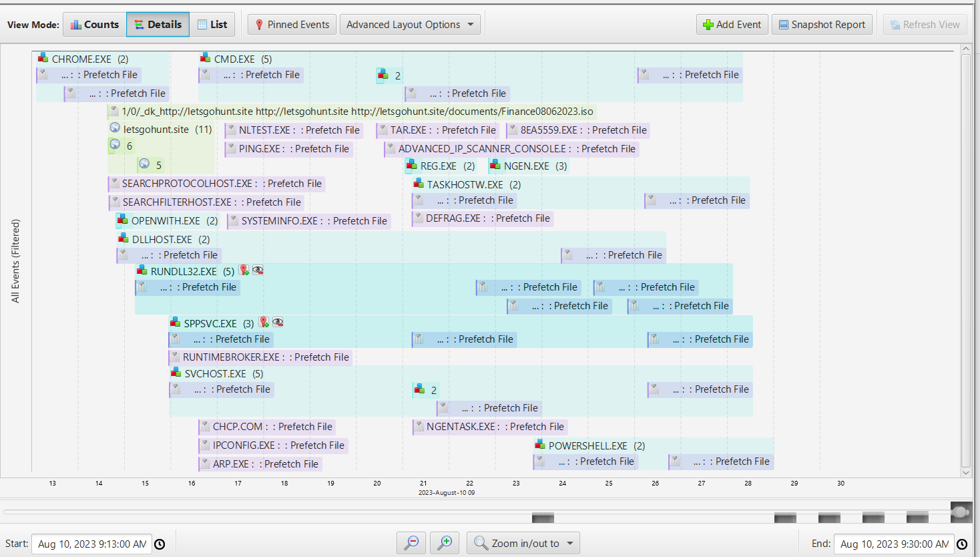Switch view mode to Counts
This screenshot has width=980, height=557.
click(x=95, y=25)
